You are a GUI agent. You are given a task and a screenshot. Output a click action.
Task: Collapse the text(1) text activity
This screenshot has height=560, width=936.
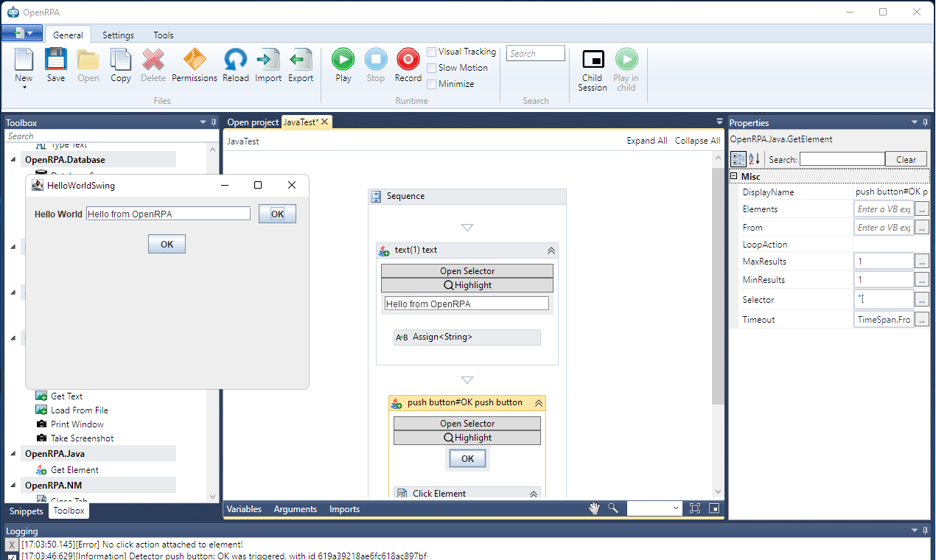[x=551, y=251]
